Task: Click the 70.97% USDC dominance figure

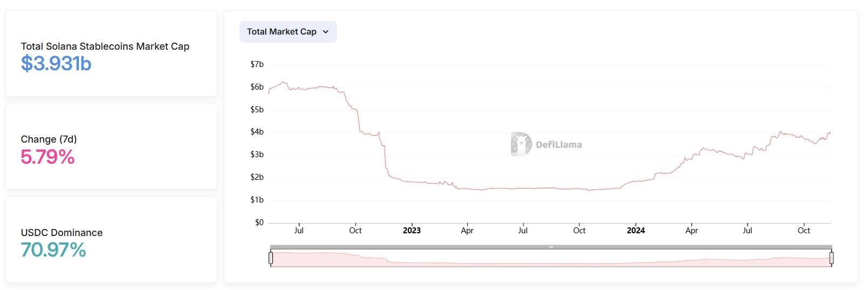Action: 53,250
